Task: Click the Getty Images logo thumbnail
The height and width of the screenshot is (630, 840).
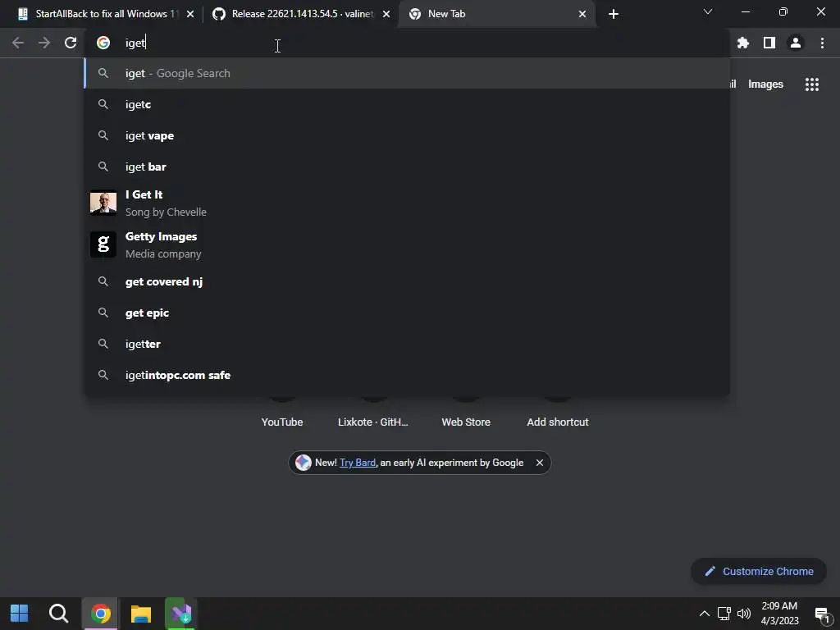Action: point(103,244)
